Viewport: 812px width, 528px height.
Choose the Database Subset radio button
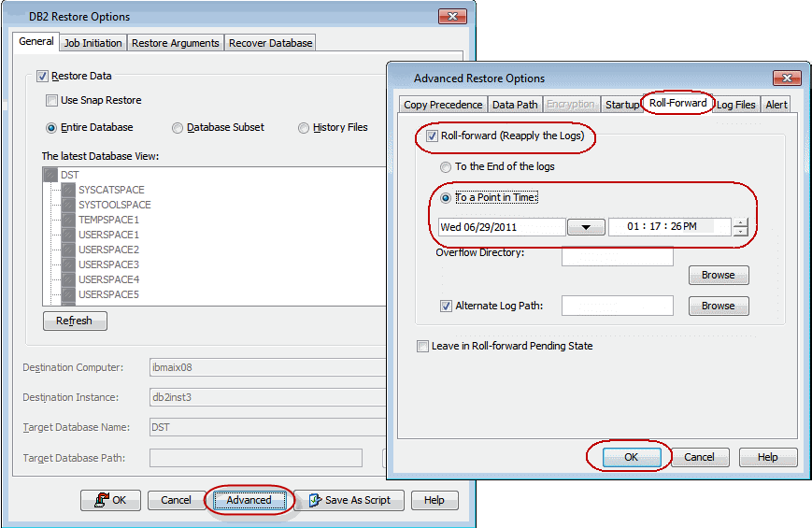coord(178,128)
